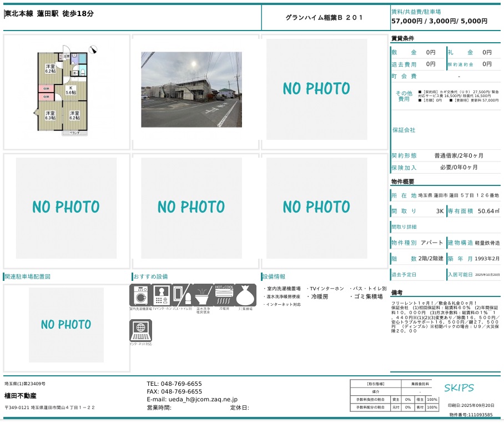The height and width of the screenshot is (423, 504).
Task: Click the 賃貸条件 section heading
Action: (x=402, y=38)
